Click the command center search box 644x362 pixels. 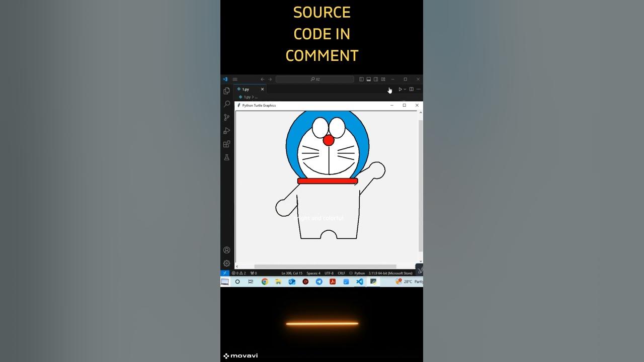point(314,79)
